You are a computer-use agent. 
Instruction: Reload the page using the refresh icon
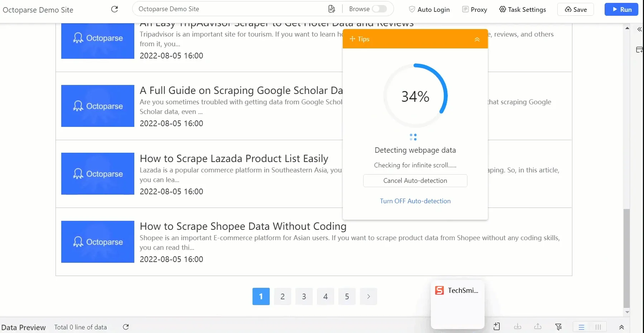115,9
